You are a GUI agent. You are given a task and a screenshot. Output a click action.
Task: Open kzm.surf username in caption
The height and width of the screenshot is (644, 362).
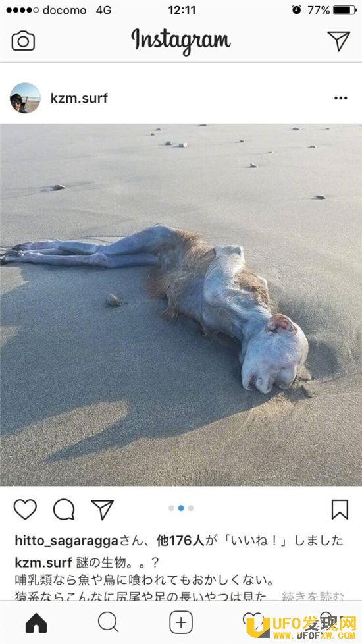43,562
